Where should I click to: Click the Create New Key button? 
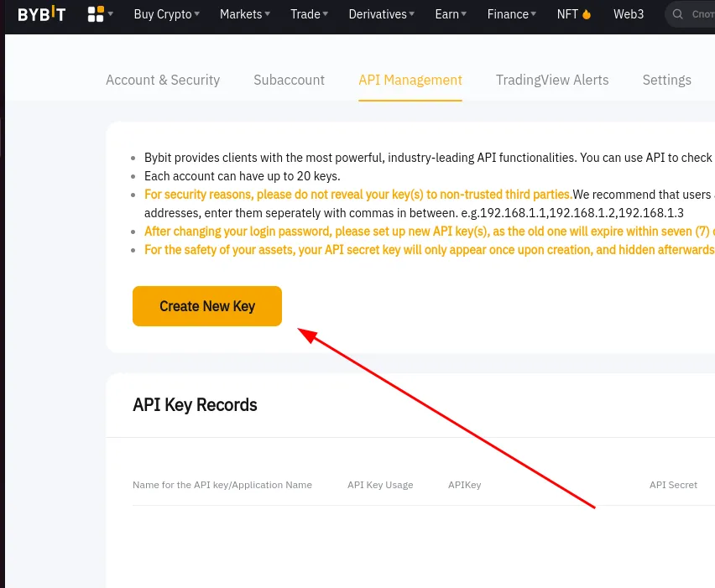pos(207,306)
